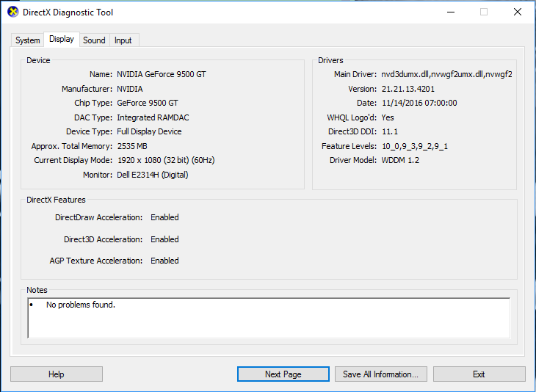Click the DirectDraw Acceleration 'Enabled' value
The image size is (536, 392).
164,217
